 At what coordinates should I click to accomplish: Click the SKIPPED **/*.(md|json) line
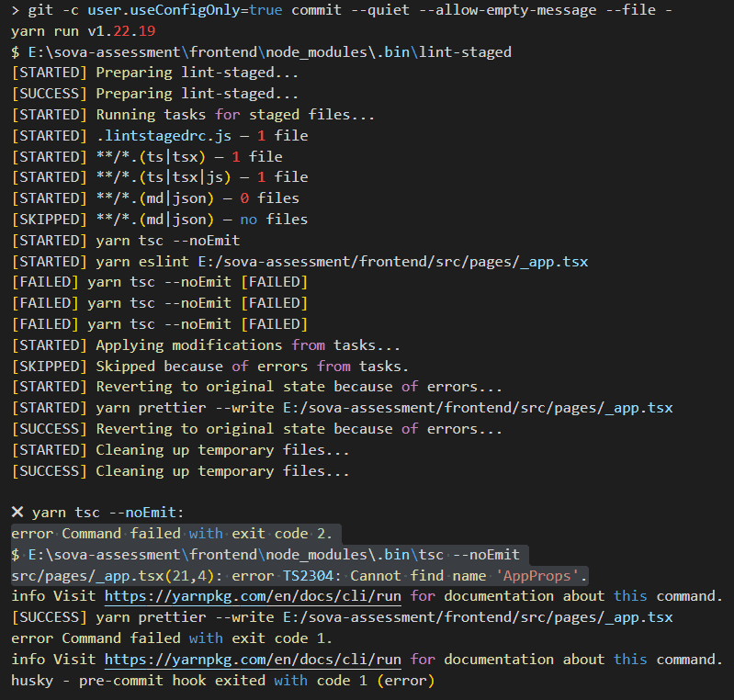[160, 220]
